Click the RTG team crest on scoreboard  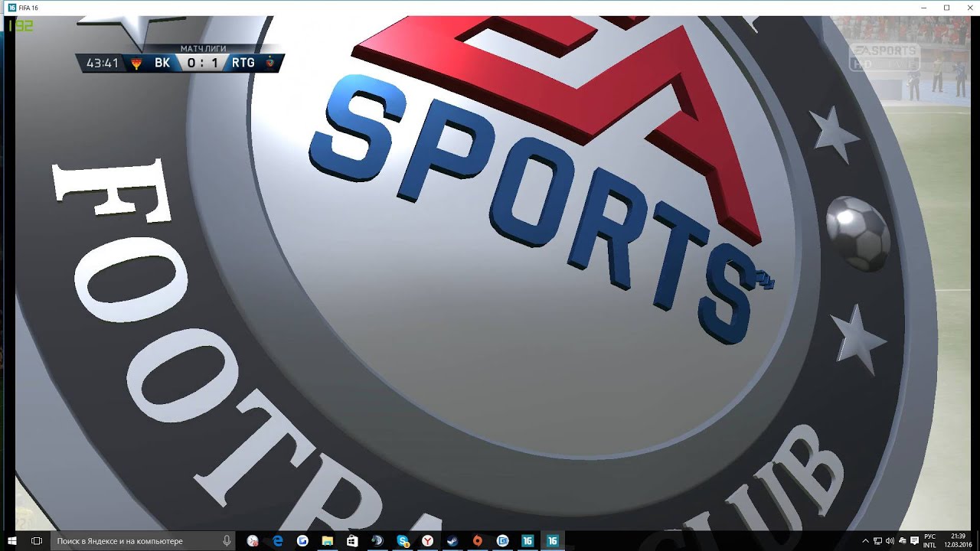pyautogui.click(x=270, y=64)
